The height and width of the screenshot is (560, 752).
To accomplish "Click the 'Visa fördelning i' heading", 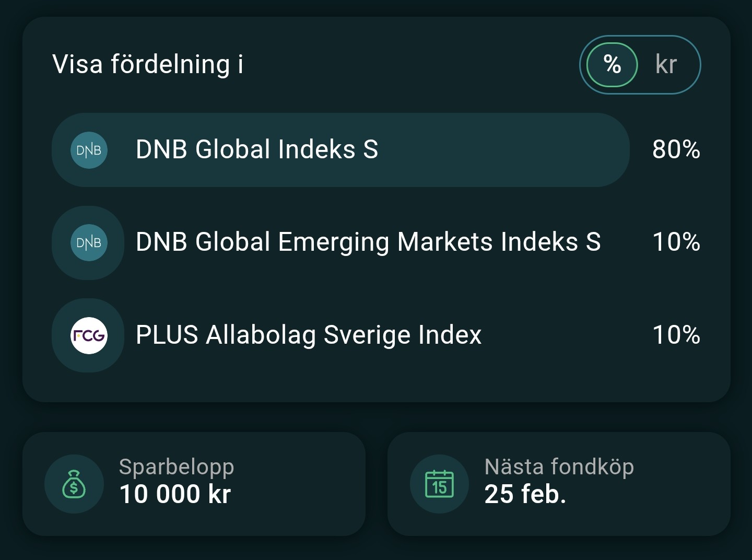I will click(x=148, y=65).
